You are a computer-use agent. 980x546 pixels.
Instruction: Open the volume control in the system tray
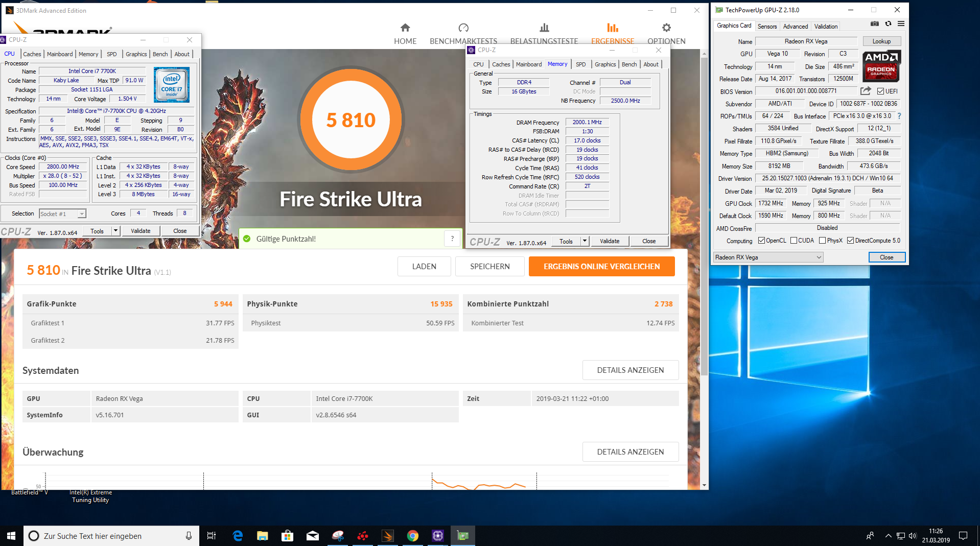tap(913, 536)
